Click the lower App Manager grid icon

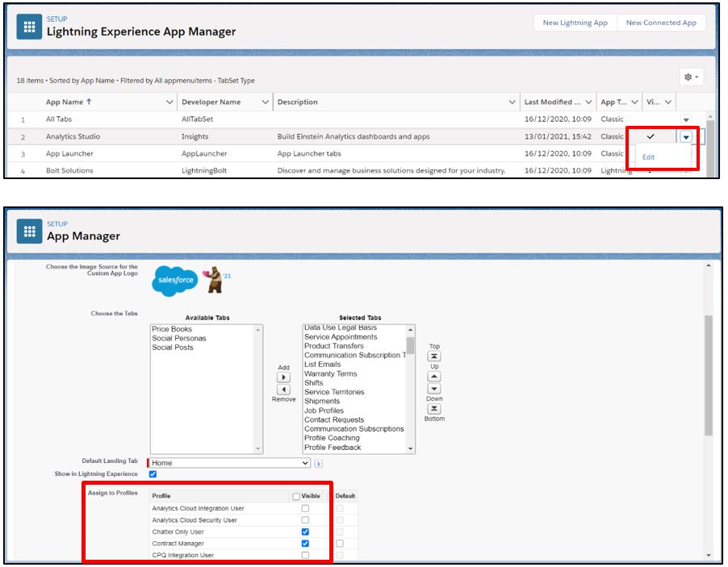point(29,231)
